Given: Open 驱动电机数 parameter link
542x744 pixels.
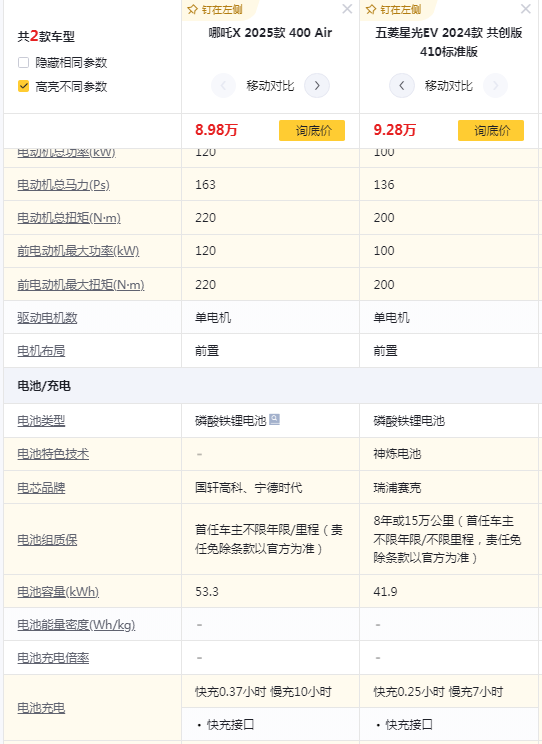Looking at the screenshot, I should 47,318.
